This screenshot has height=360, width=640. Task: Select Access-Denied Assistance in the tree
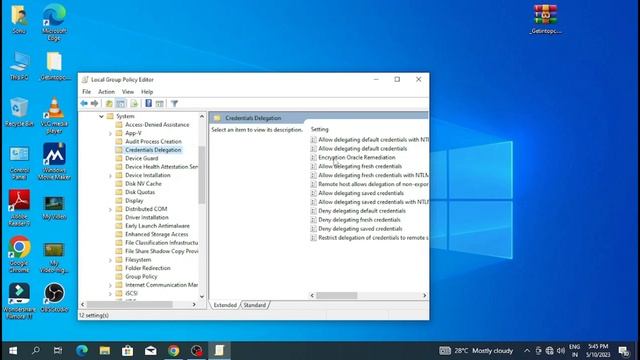[157, 124]
